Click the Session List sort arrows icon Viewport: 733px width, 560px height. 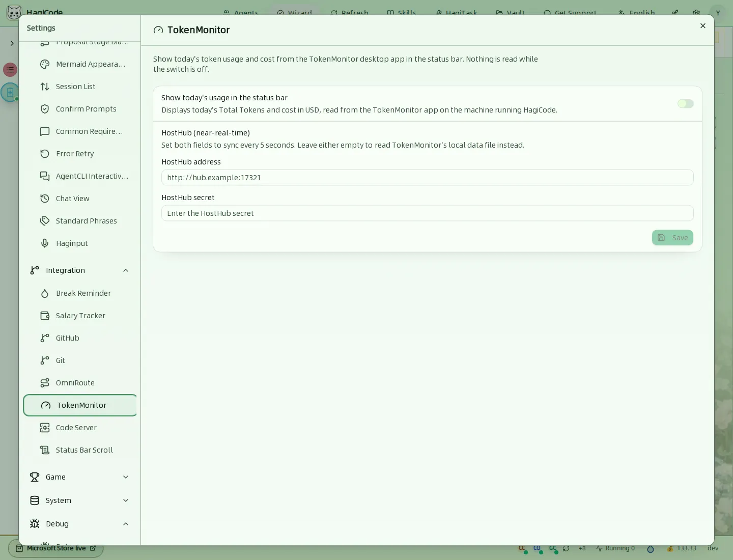pos(45,87)
